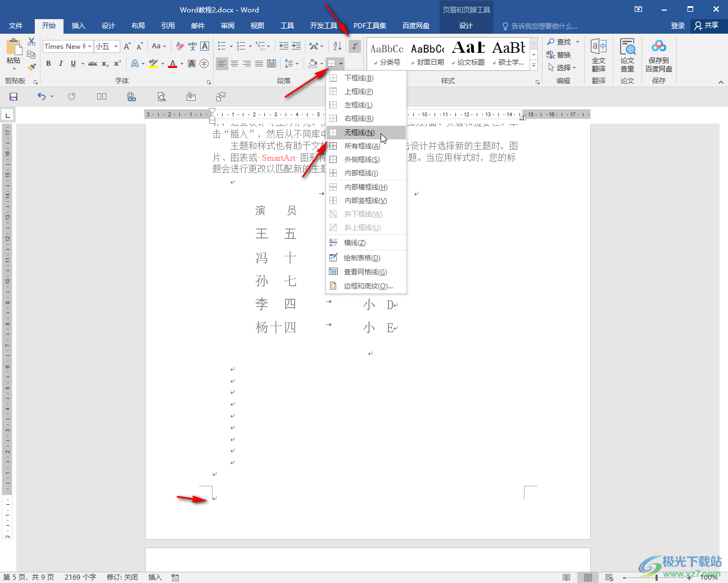The image size is (728, 583).
Task: Open the Select (选择) dropdown
Action: (x=562, y=67)
